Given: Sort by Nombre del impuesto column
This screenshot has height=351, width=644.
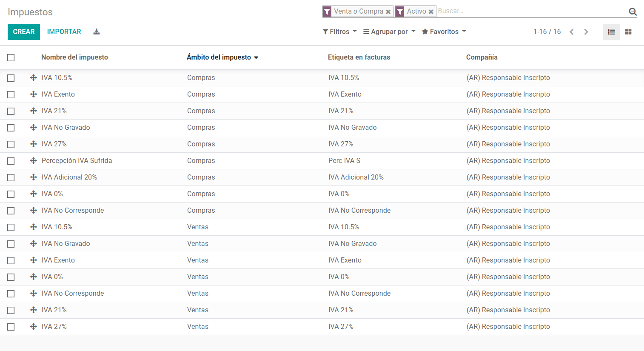Looking at the screenshot, I should pos(74,57).
